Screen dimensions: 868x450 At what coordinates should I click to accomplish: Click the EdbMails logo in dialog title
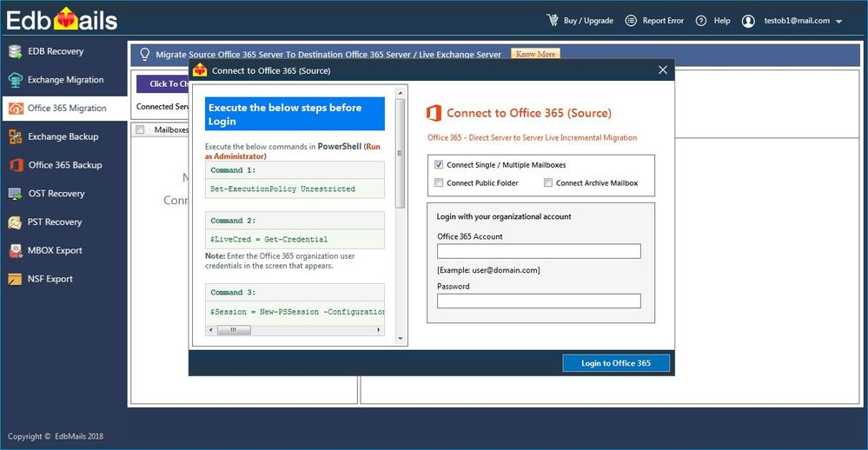[200, 70]
